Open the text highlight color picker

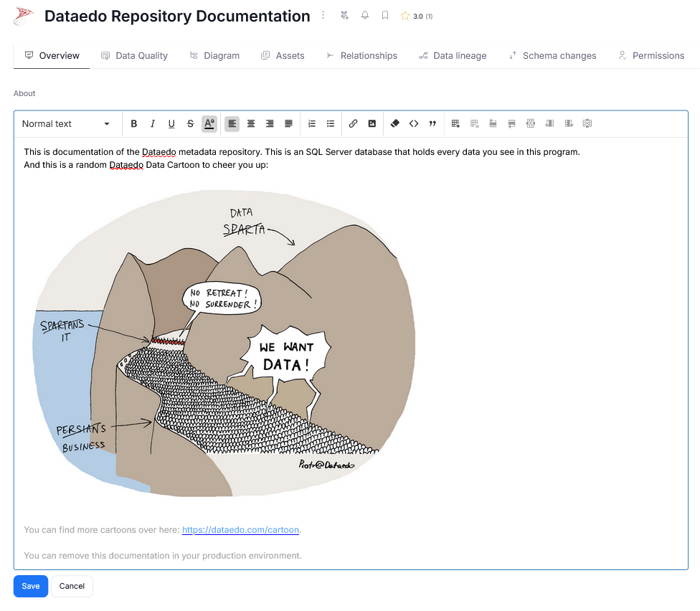click(209, 124)
